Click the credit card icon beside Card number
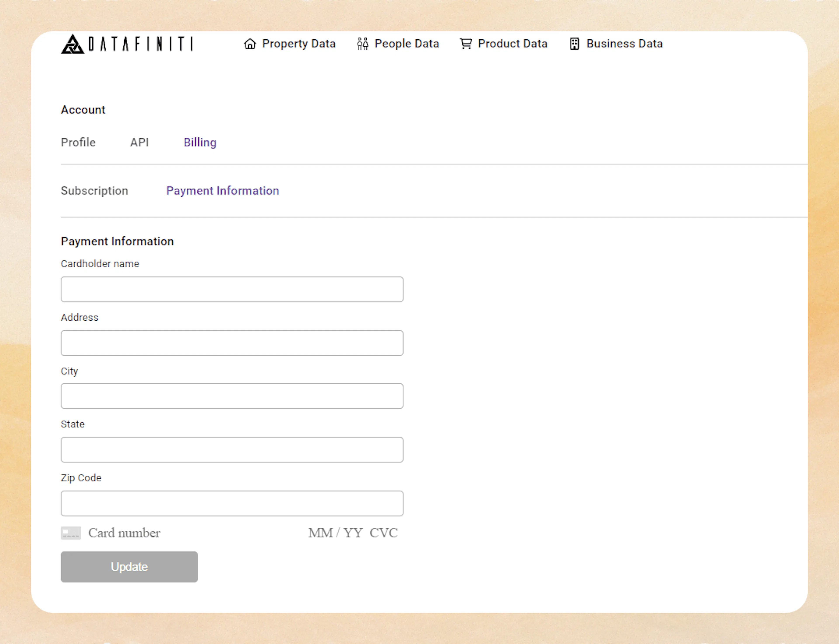Viewport: 839px width, 644px height. 71,533
